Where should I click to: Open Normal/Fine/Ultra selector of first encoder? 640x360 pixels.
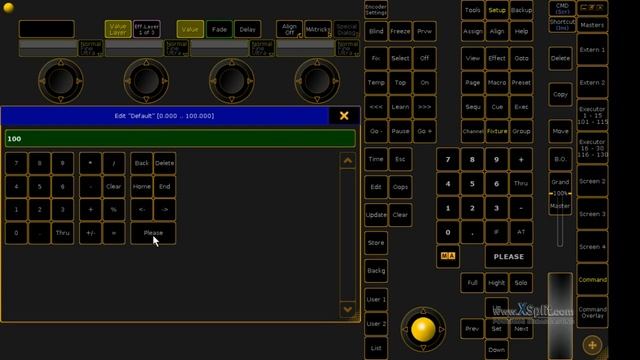point(90,48)
